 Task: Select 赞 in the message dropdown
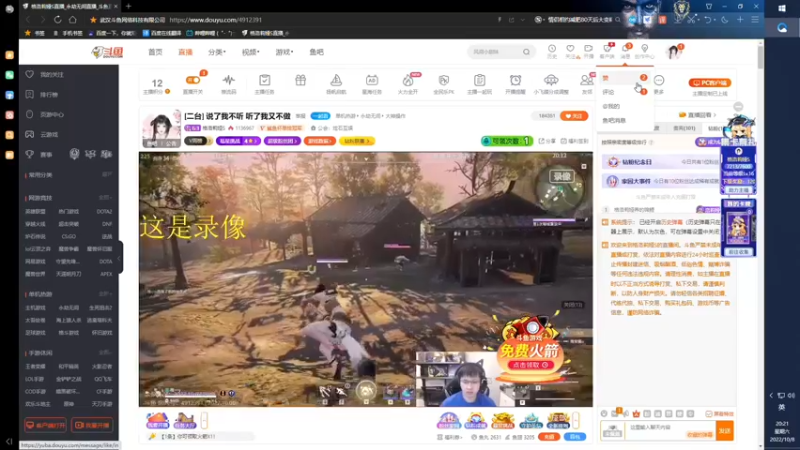[625, 78]
